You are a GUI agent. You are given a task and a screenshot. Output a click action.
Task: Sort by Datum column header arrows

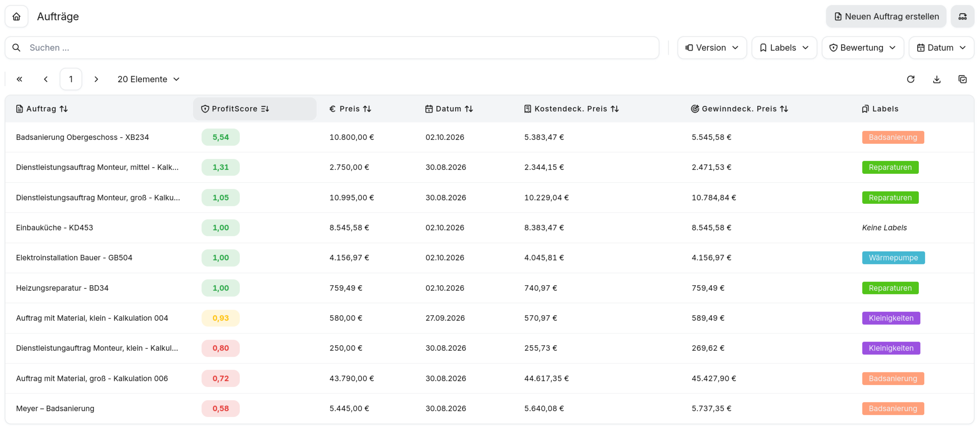tap(469, 109)
